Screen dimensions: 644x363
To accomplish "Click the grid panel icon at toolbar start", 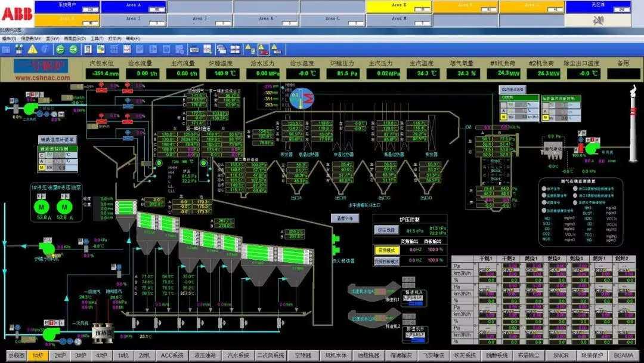I will click(x=6, y=50).
